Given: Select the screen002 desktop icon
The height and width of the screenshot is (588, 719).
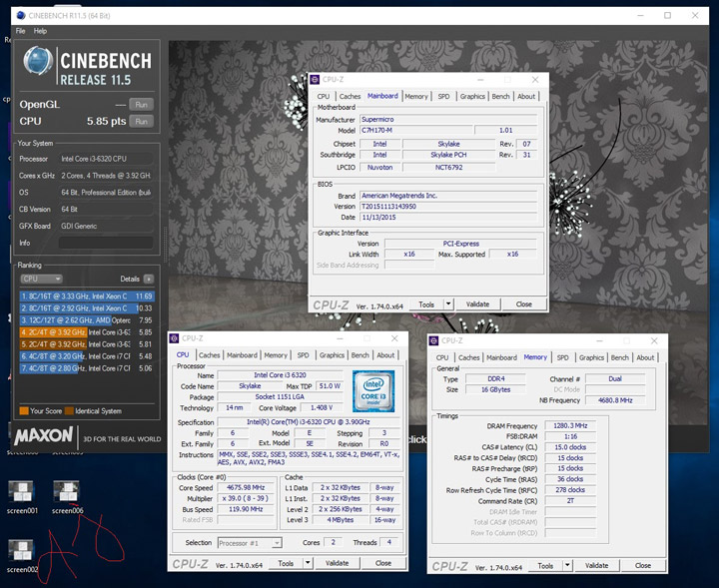Looking at the screenshot, I should point(22,555).
